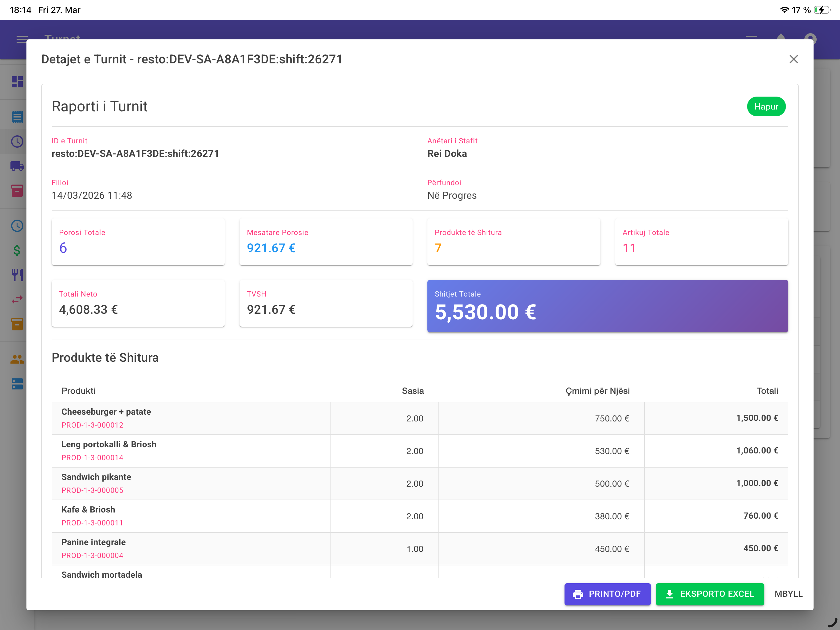
Task: Click the Produkti column header
Action: coord(79,391)
